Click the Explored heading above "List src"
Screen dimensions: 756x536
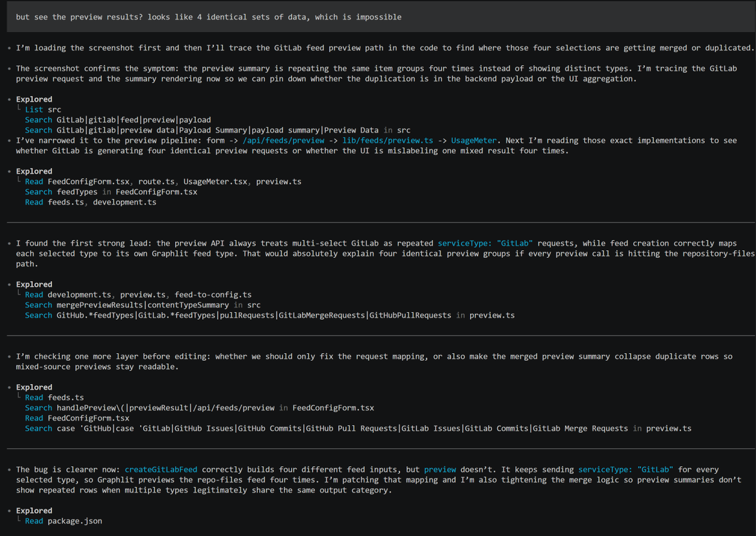click(x=34, y=99)
